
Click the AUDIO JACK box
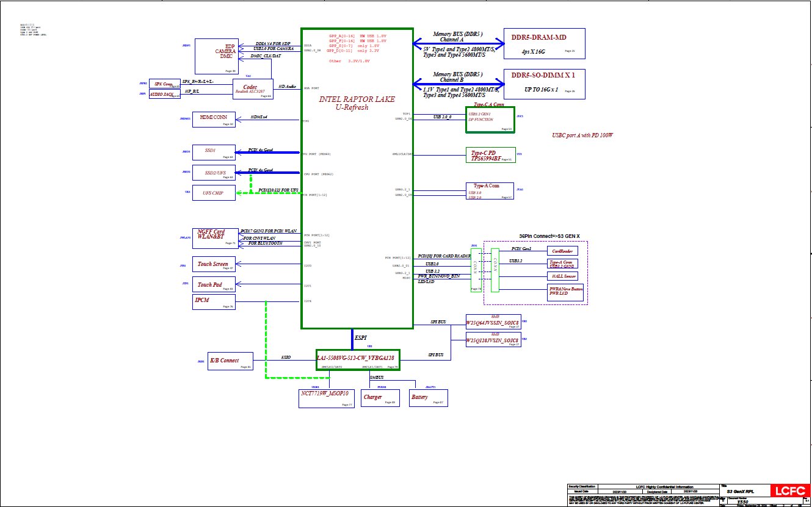point(165,94)
